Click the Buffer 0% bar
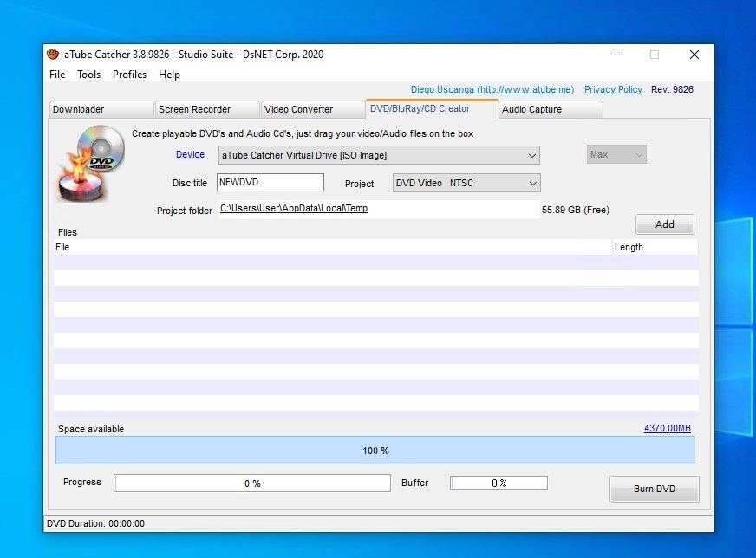This screenshot has width=756, height=558. pyautogui.click(x=499, y=483)
